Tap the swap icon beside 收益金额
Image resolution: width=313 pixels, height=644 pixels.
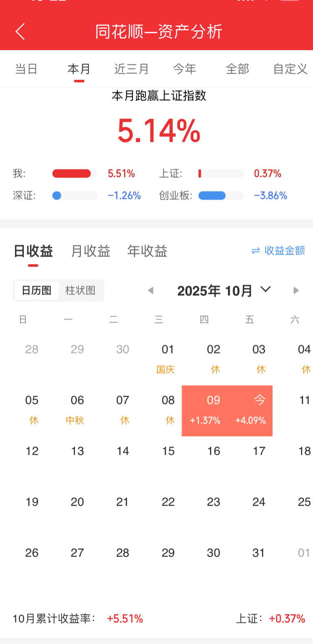256,251
